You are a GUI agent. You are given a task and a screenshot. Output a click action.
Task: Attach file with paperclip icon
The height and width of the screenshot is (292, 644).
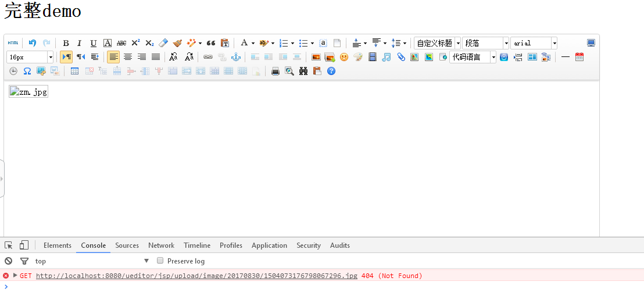(x=401, y=57)
